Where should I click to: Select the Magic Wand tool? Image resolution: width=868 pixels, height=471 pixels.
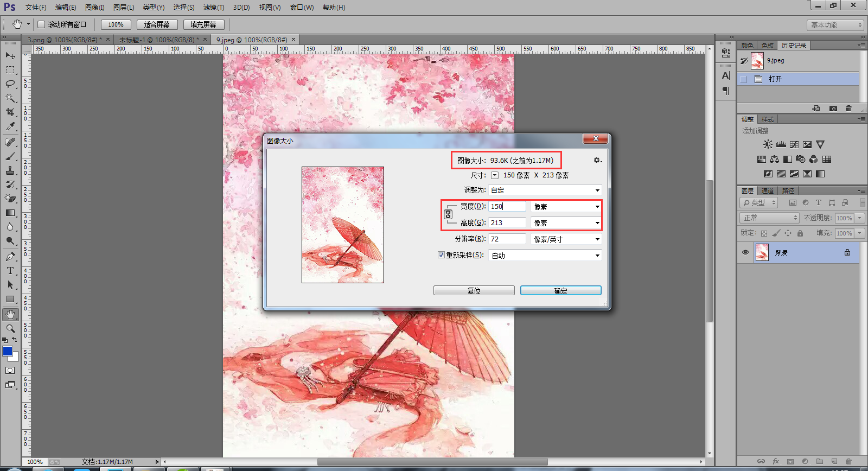tap(10, 98)
